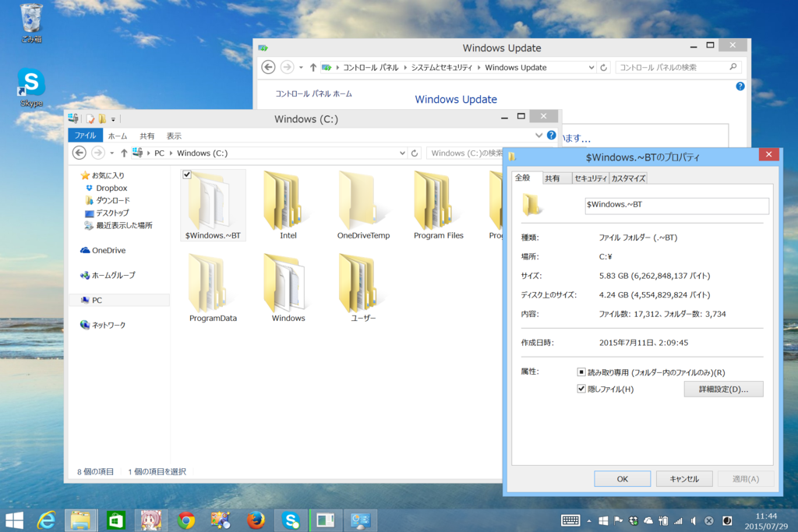Open the Program Files folder
Image resolution: width=798 pixels, height=532 pixels.
pyautogui.click(x=438, y=206)
